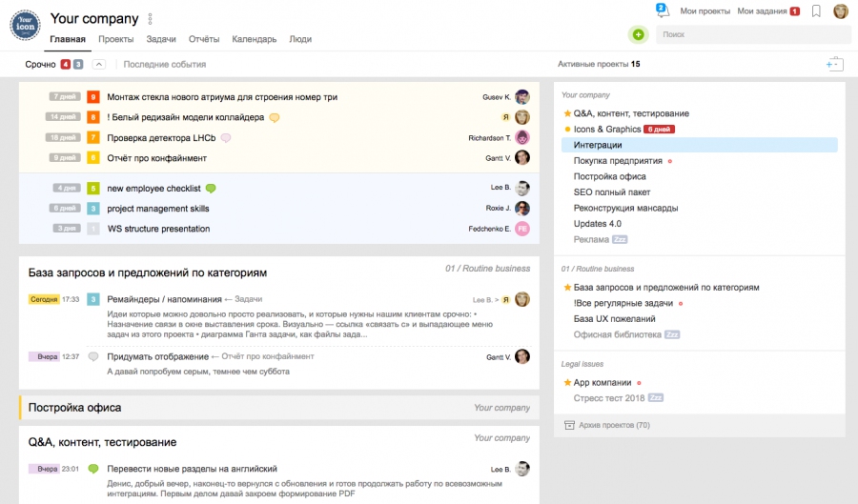This screenshot has height=504, width=858.
Task: Open the bookmarks icon in top bar
Action: 816,10
